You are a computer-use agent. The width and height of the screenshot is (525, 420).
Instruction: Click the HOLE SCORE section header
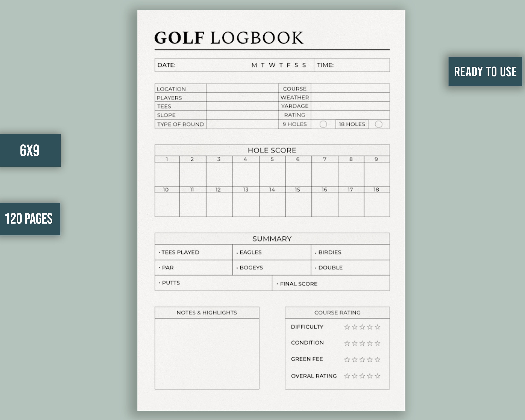[272, 150]
